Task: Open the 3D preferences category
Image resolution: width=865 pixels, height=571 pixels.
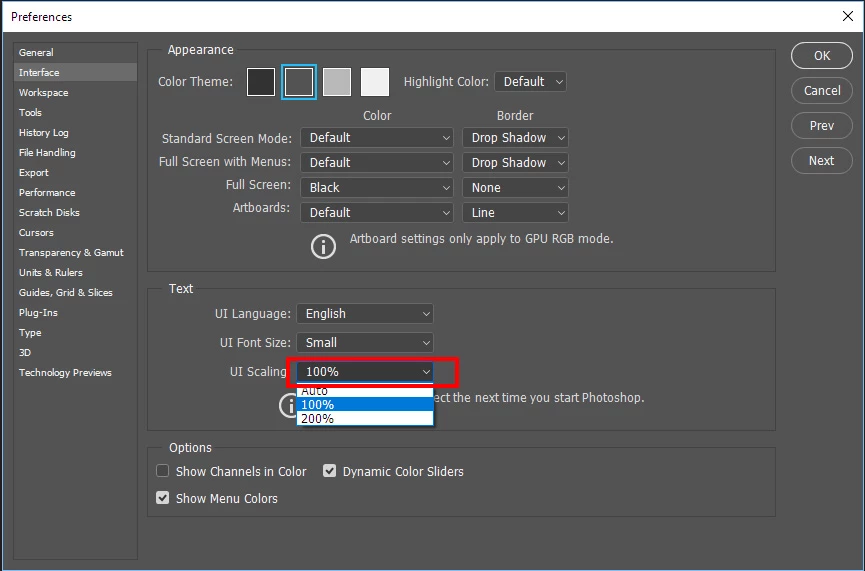Action: coord(75,353)
